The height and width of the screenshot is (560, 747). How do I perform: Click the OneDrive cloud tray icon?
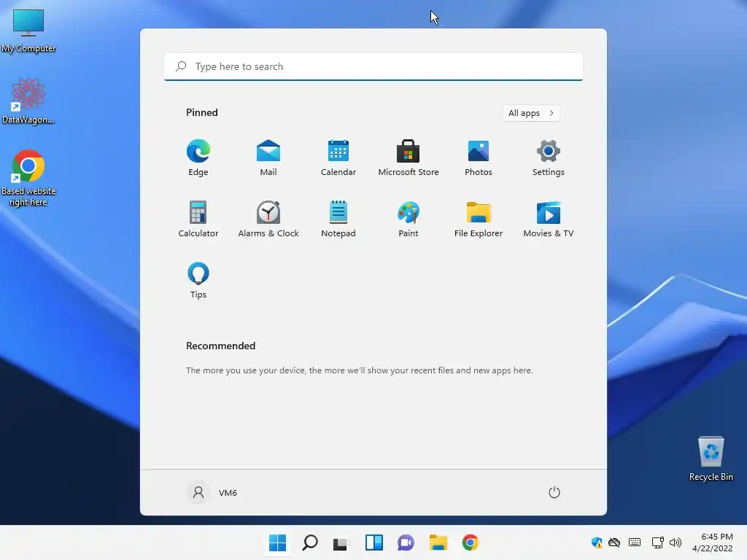pos(614,542)
